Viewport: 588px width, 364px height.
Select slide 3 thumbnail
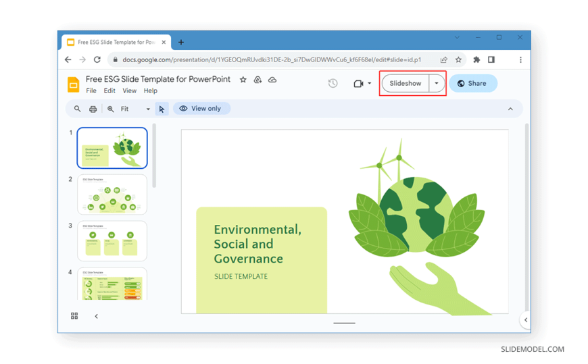(x=112, y=241)
